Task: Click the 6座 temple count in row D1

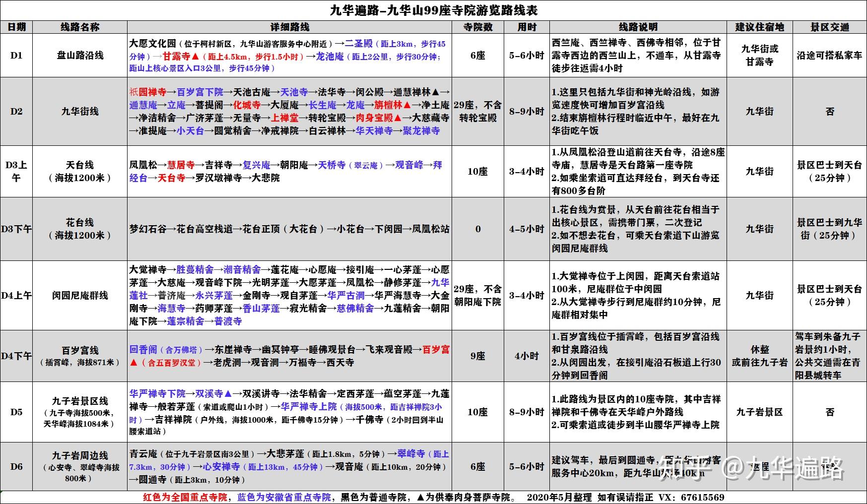Action: (x=478, y=56)
